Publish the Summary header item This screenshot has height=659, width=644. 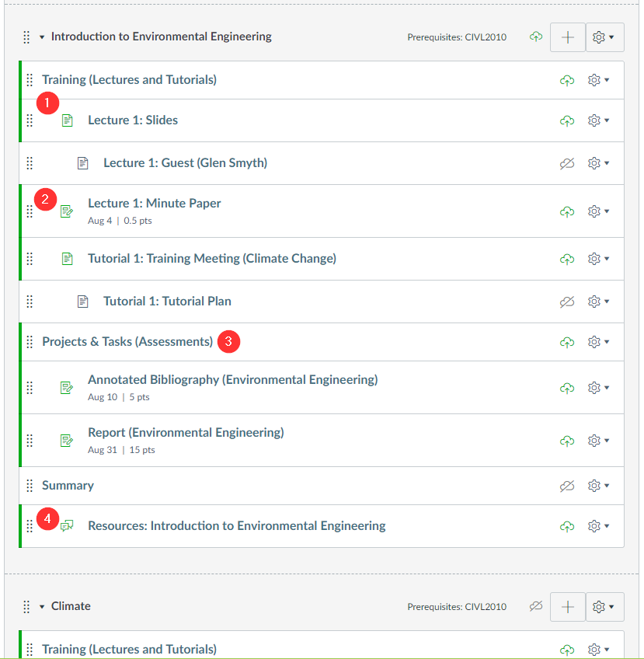click(567, 486)
